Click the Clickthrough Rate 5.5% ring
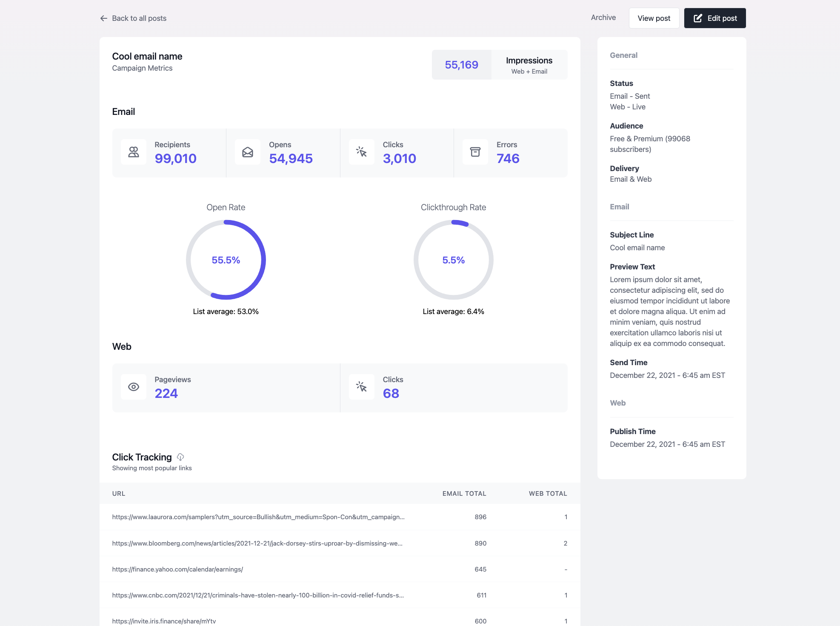This screenshot has width=840, height=626. click(x=453, y=260)
